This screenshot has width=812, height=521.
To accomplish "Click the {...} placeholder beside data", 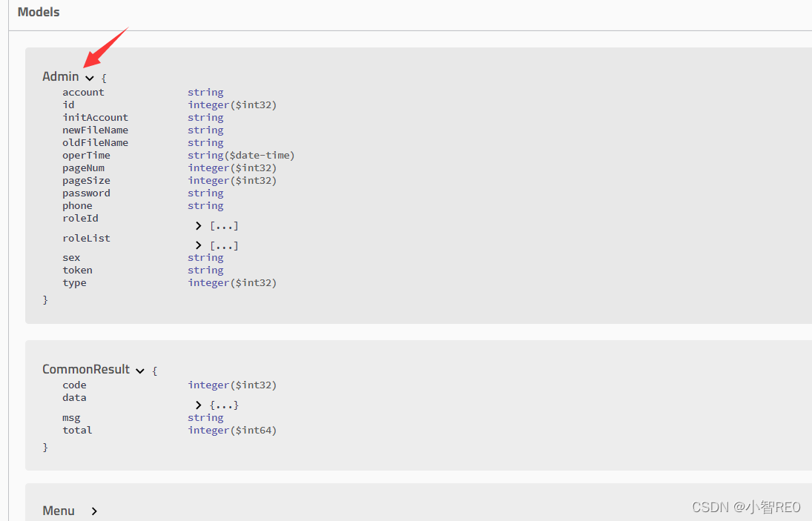I will (224, 405).
